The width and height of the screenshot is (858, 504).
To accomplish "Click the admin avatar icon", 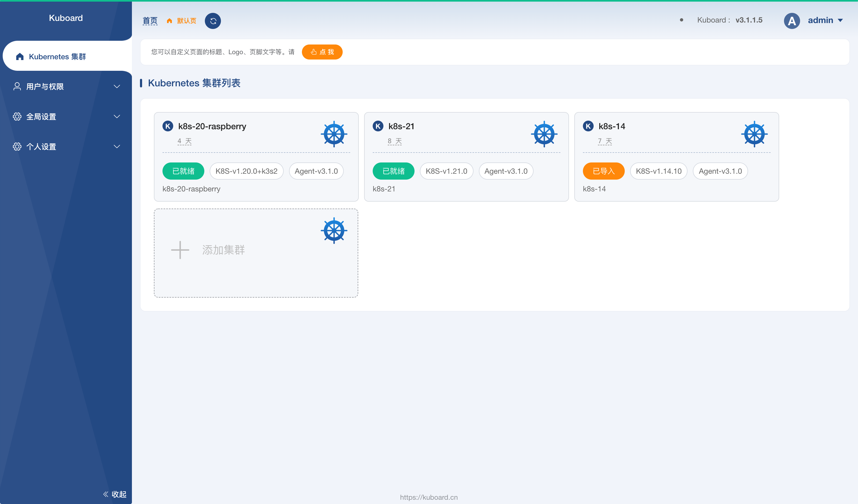I will coord(792,21).
